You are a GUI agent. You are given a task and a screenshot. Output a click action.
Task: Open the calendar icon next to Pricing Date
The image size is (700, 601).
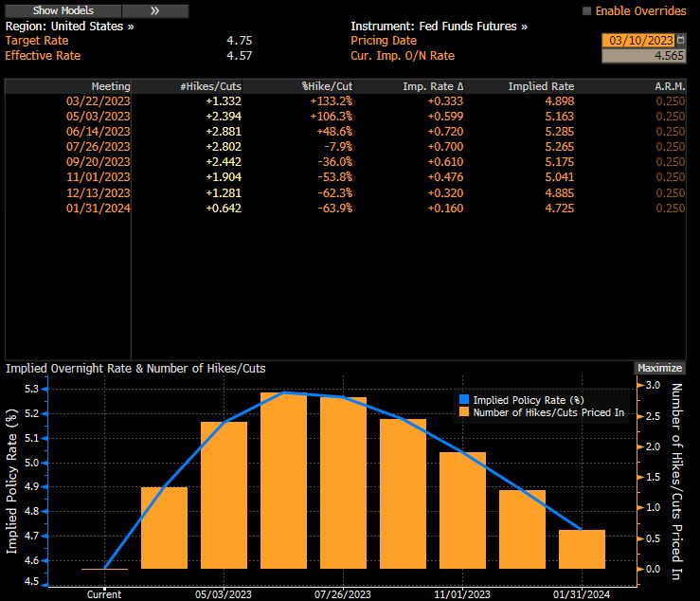(x=681, y=40)
